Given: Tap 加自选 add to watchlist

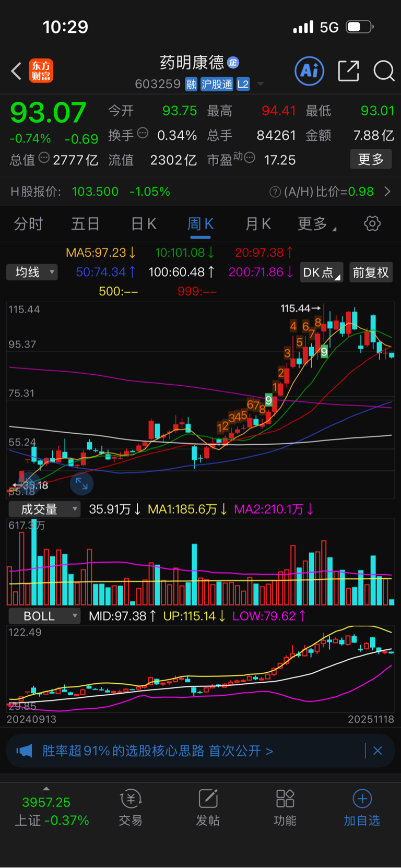Looking at the screenshot, I should (x=362, y=807).
